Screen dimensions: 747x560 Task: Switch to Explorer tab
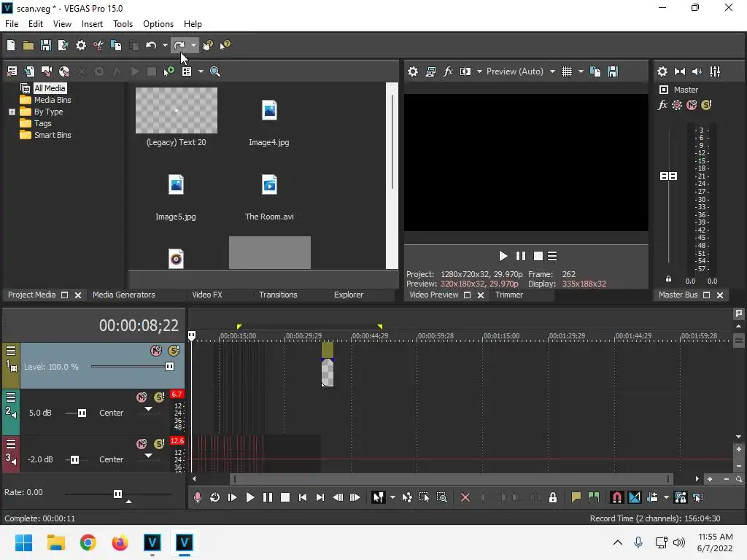pos(349,295)
